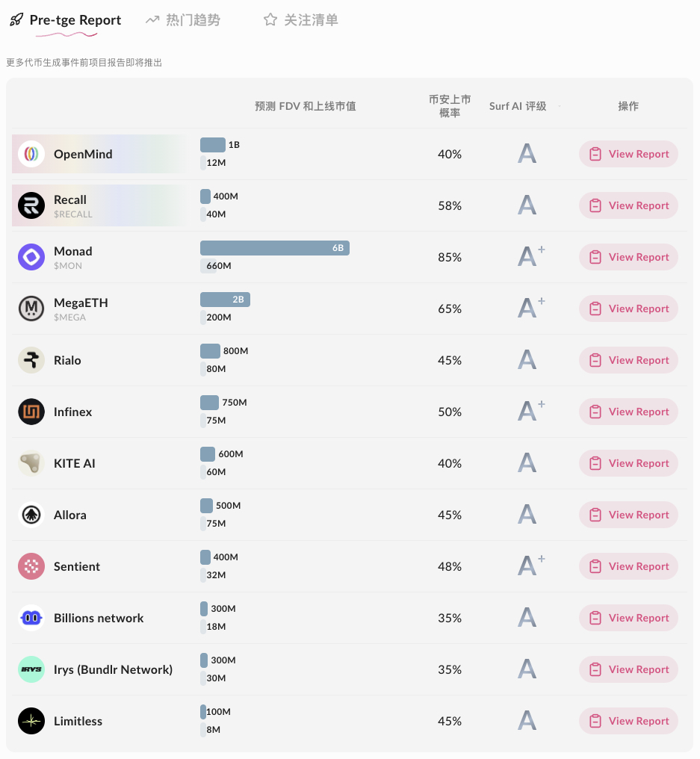Click the Rialo project logo
This screenshot has height=759, width=700.
[31, 360]
